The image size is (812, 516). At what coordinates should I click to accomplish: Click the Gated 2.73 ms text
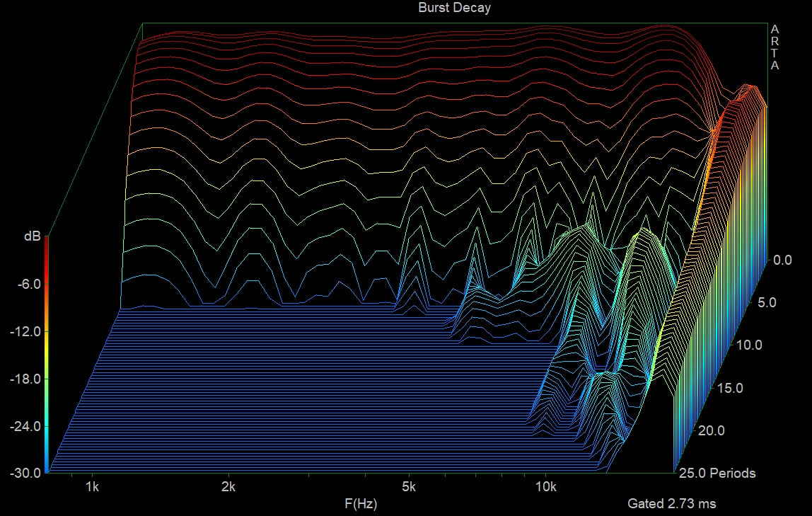(671, 504)
